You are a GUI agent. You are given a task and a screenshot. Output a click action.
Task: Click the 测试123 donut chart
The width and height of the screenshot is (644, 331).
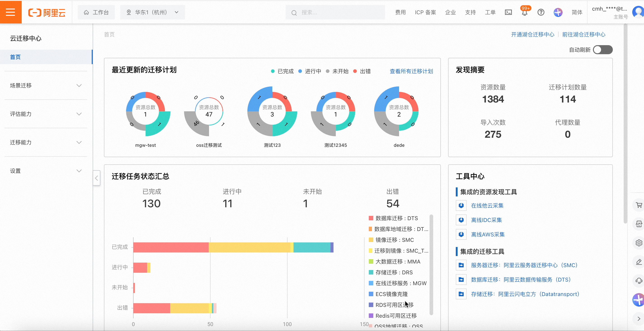coord(272,111)
